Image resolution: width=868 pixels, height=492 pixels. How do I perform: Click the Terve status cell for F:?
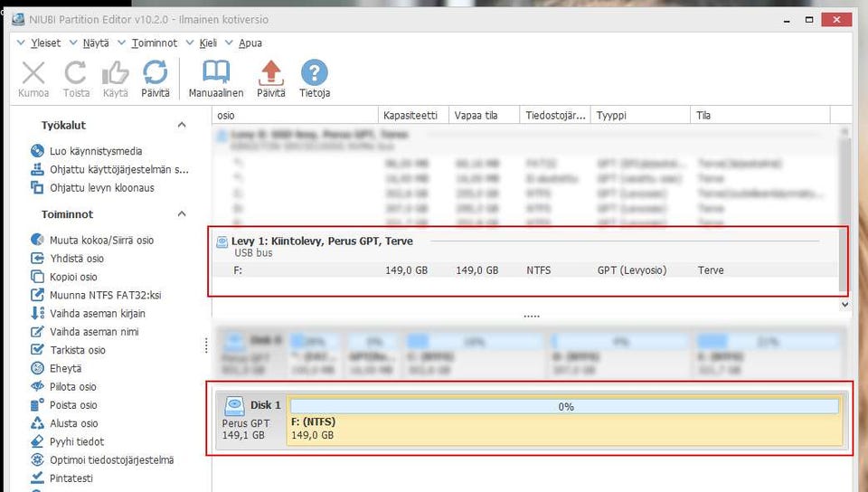[x=711, y=270]
